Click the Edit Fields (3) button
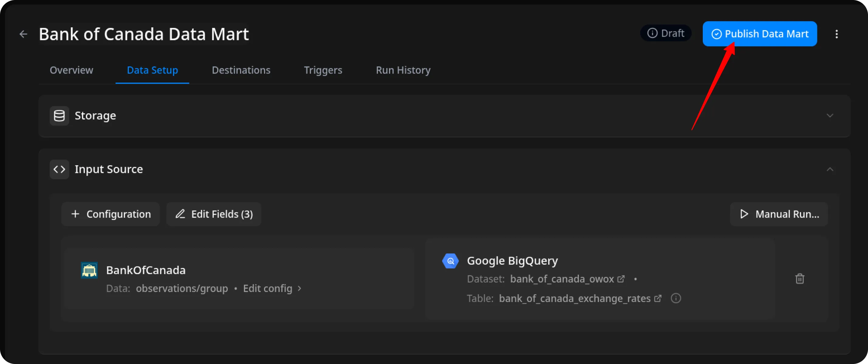 [x=214, y=214]
